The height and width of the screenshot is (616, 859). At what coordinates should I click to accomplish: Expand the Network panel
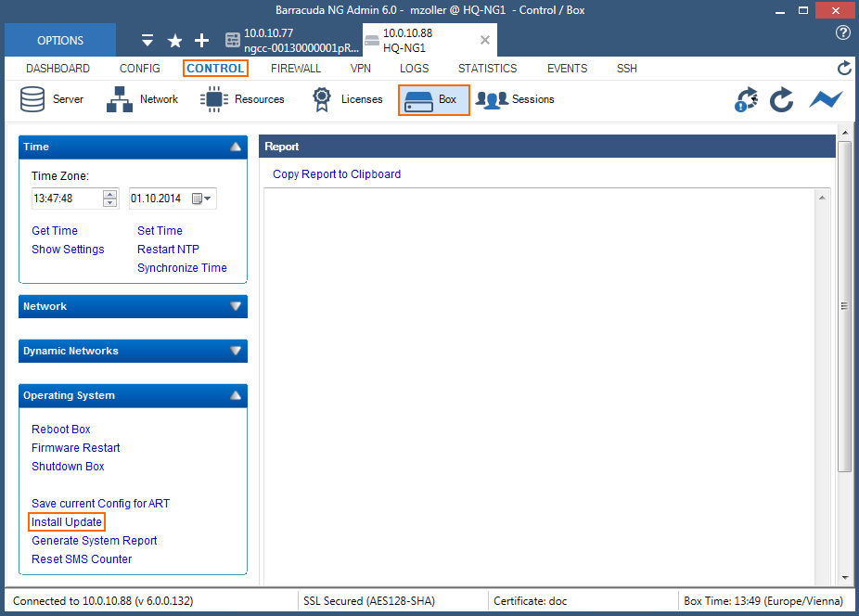coord(236,306)
